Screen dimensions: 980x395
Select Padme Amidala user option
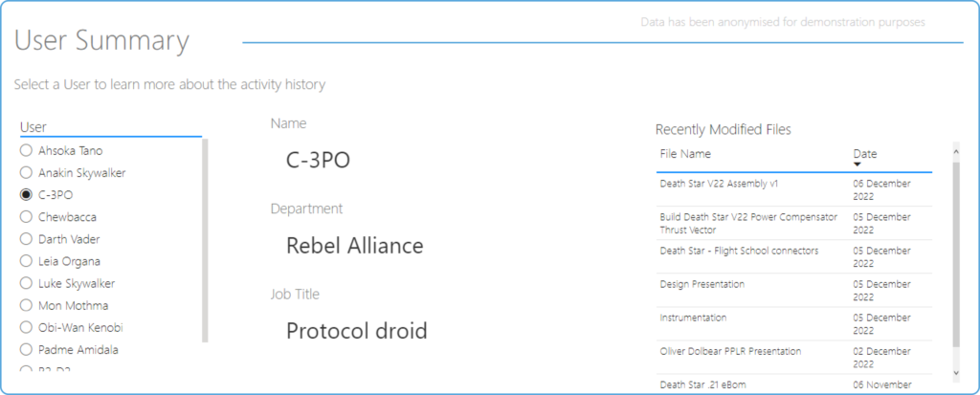tap(26, 349)
